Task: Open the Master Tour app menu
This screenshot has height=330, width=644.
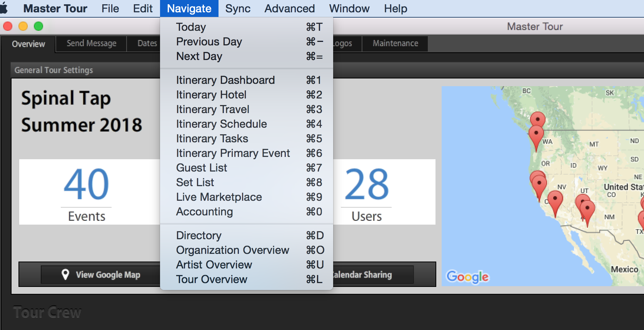Action: [55, 8]
